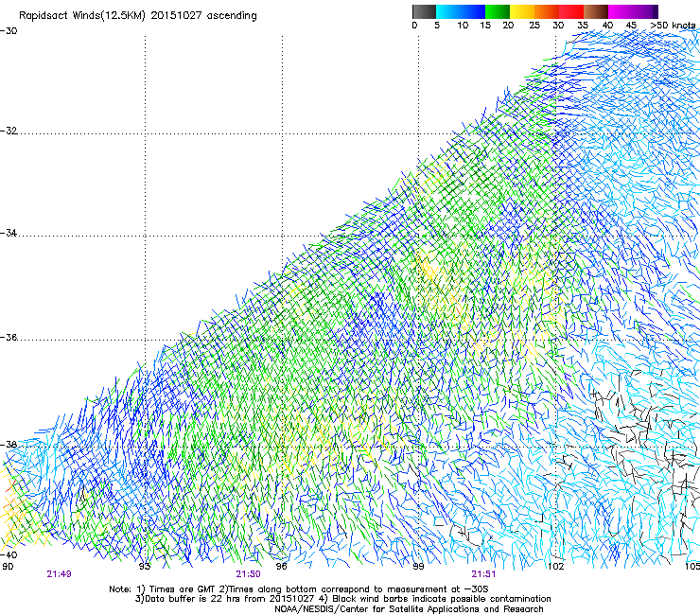Click the 'Note: 1) Times are GMT' line

299,589
